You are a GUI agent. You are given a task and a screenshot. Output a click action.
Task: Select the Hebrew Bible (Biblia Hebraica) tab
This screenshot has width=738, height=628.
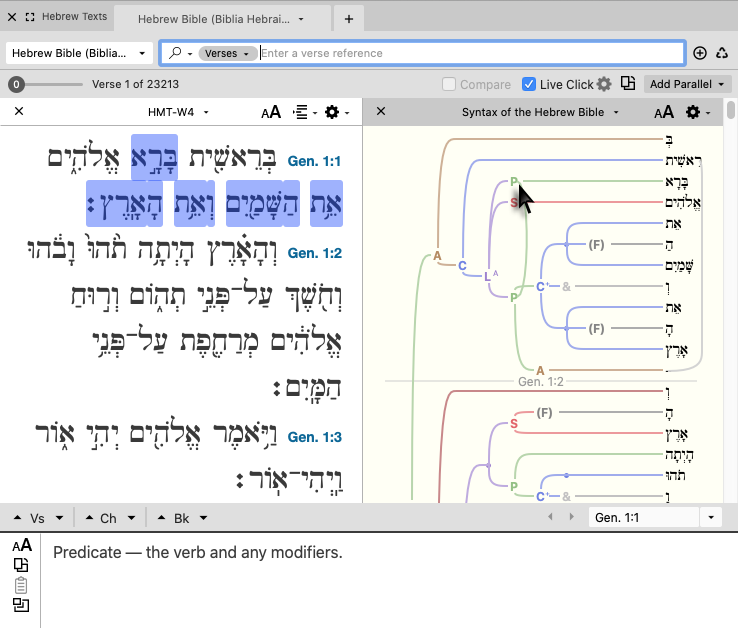click(222, 19)
